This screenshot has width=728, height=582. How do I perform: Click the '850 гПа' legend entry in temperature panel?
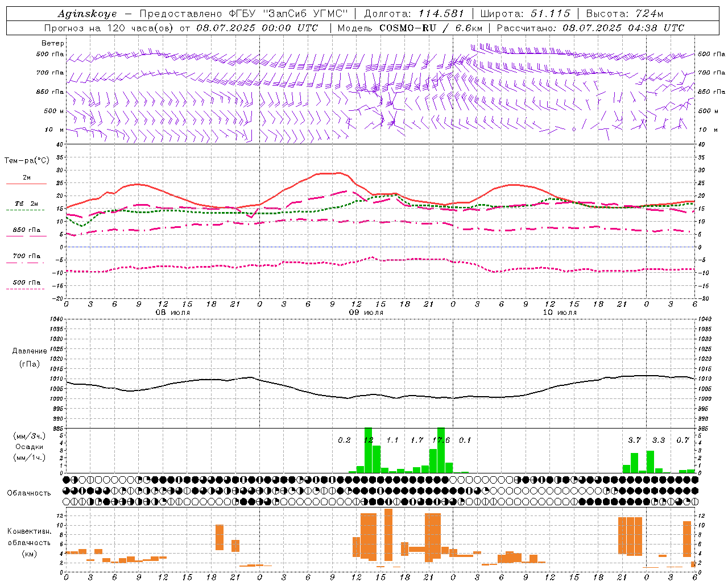[x=27, y=230]
